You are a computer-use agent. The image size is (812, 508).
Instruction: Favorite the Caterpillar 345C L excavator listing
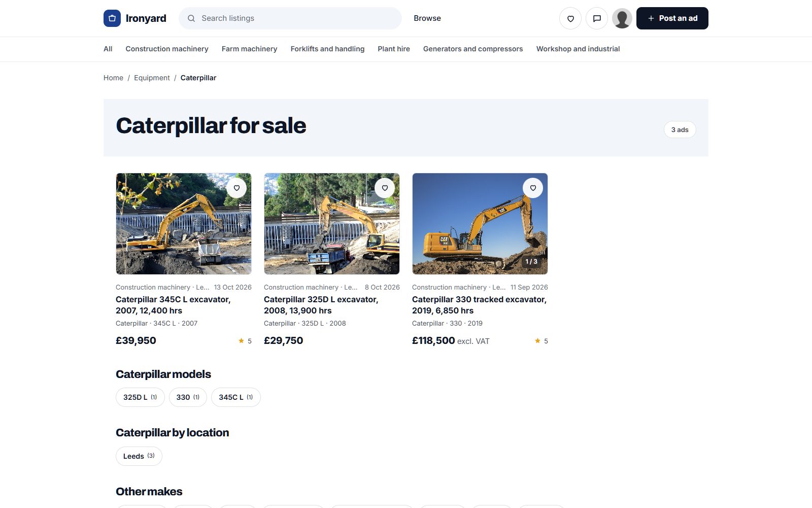coord(236,188)
